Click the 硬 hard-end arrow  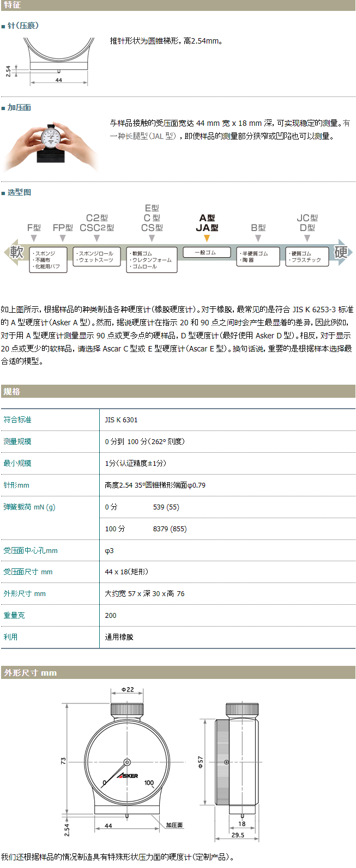[x=342, y=252]
